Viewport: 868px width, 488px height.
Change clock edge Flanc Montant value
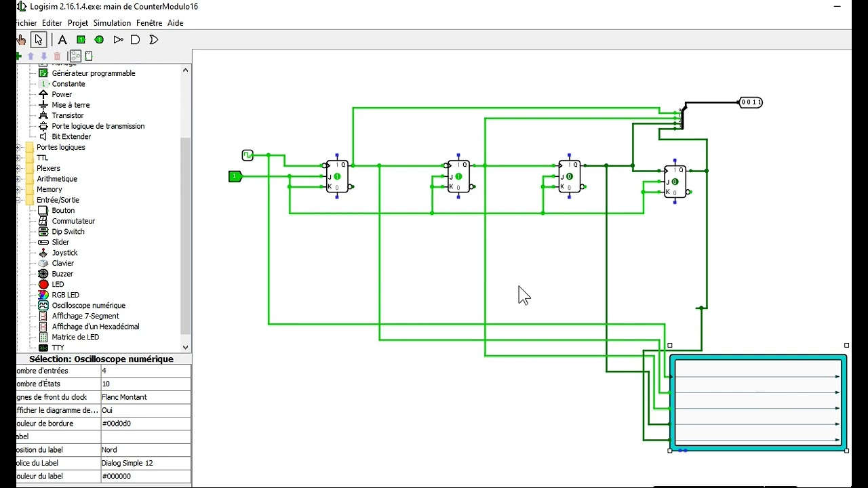pos(146,397)
